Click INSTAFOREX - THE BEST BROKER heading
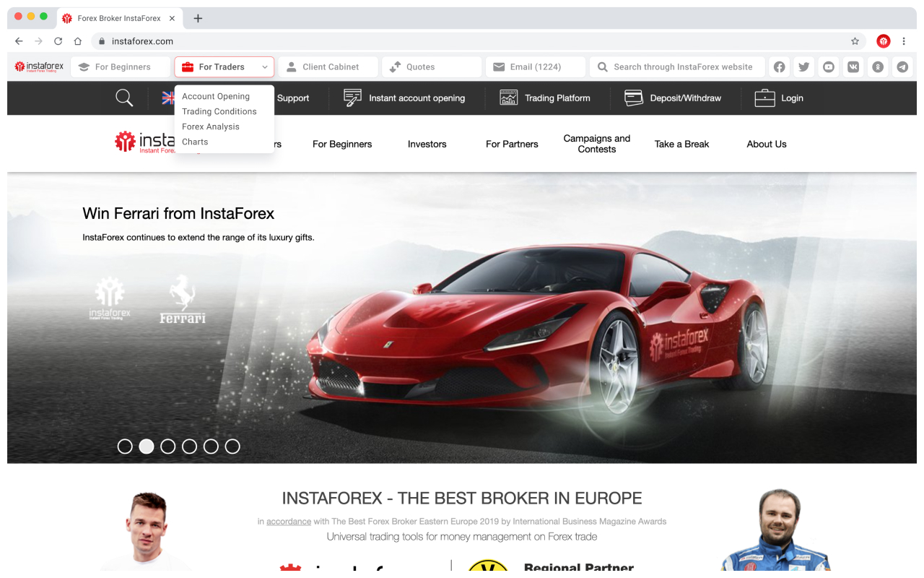924x578 pixels. [462, 498]
